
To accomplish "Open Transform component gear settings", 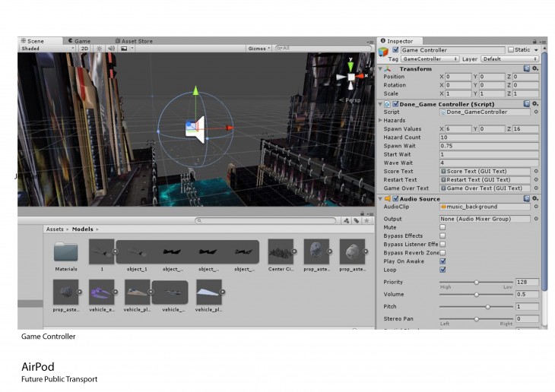I will 536,68.
